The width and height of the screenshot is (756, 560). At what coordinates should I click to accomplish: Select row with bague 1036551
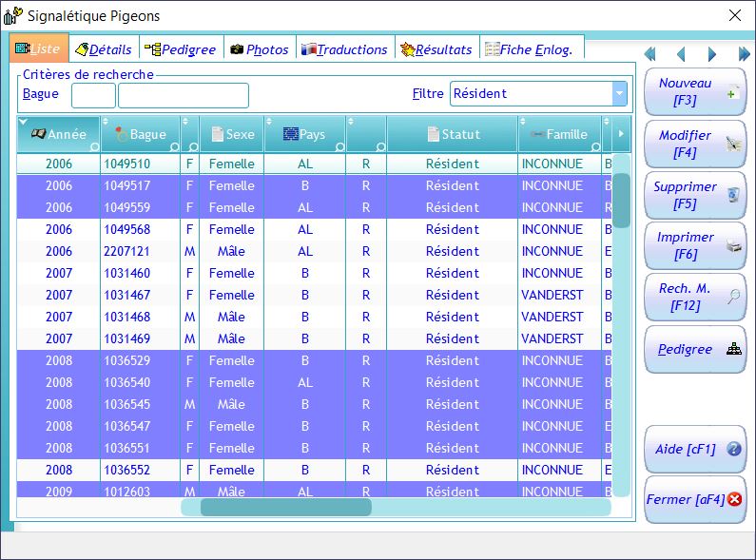(x=315, y=448)
